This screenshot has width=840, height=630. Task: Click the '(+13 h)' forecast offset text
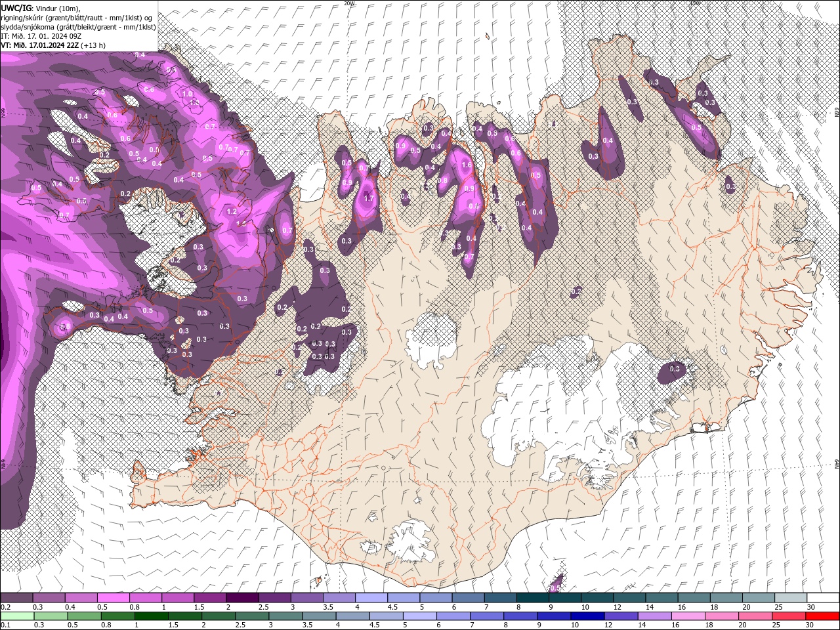point(93,45)
